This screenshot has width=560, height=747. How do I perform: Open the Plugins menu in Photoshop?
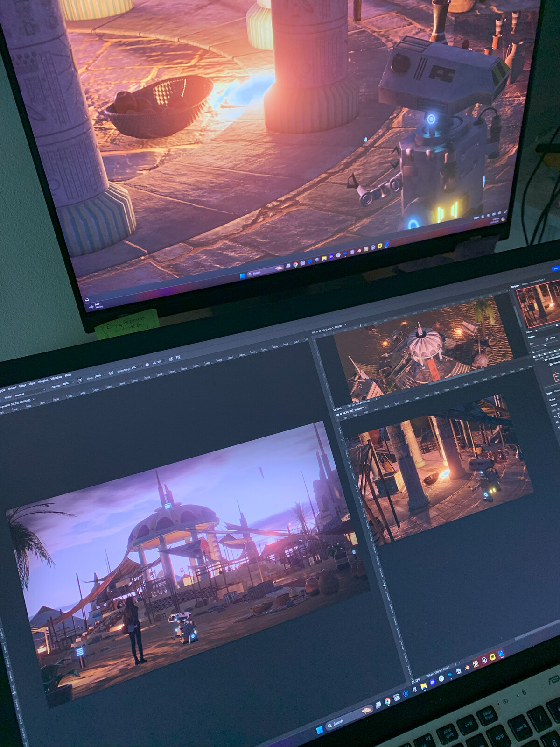(x=43, y=381)
